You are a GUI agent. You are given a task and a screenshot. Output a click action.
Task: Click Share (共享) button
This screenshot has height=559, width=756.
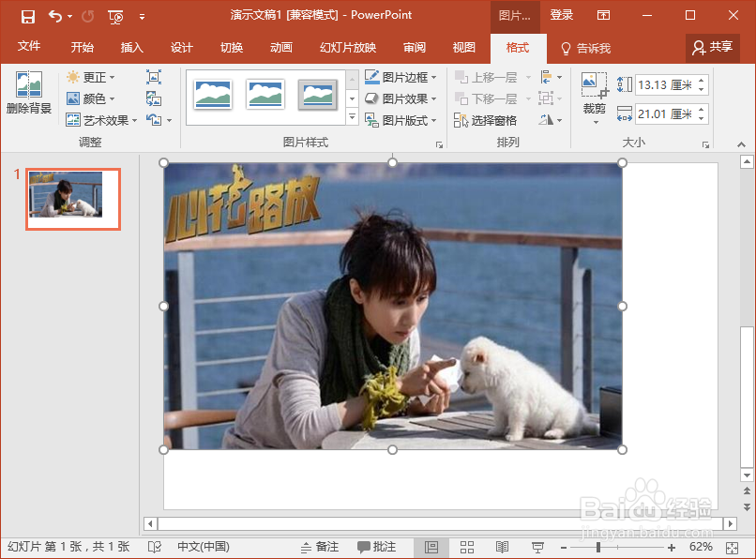[x=713, y=47]
